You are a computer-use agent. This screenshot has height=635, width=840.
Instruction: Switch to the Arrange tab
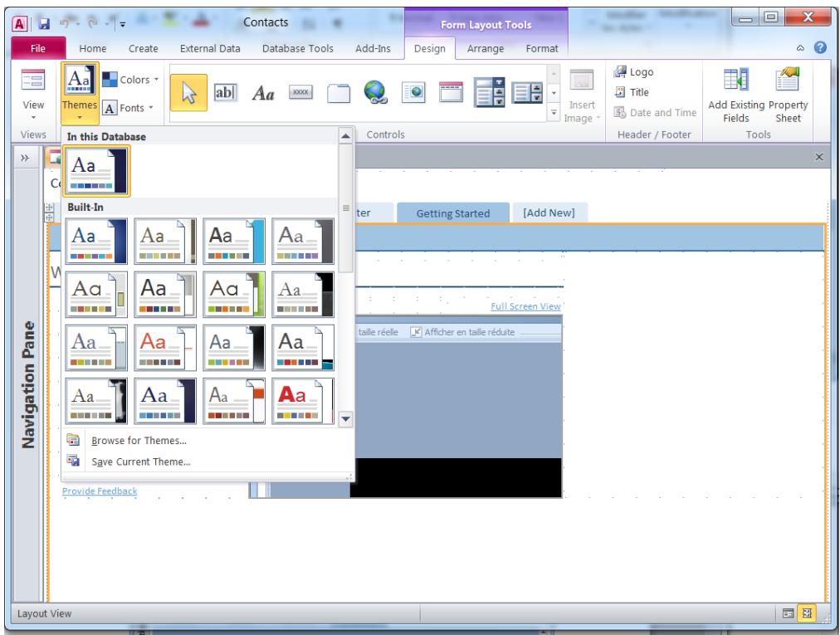pyautogui.click(x=486, y=48)
